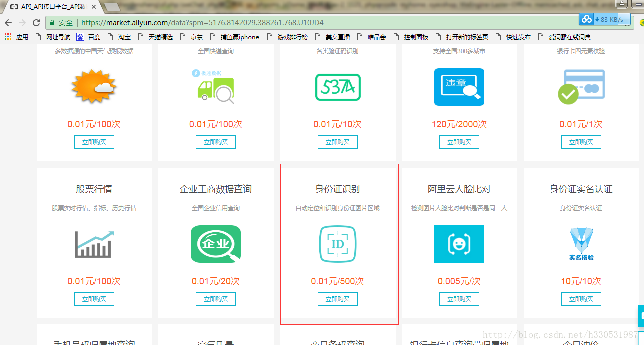Click the green 企业 search icon
644x345 pixels.
tap(216, 244)
